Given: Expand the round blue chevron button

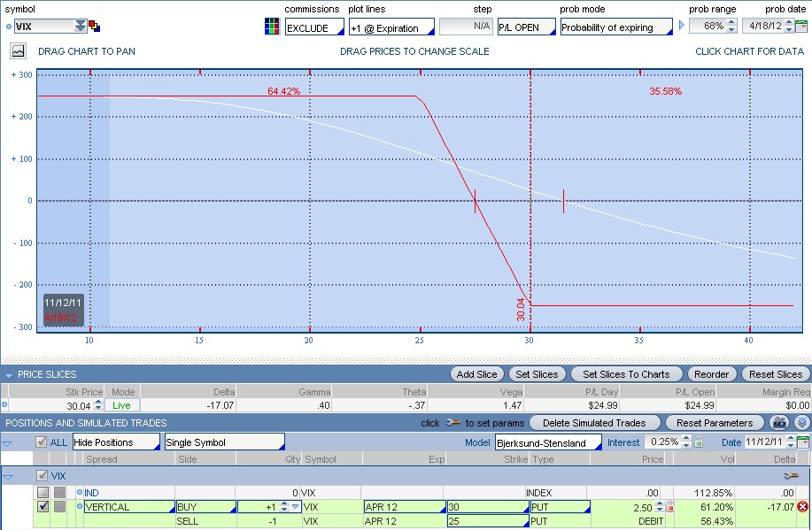Looking at the screenshot, I should (x=802, y=423).
